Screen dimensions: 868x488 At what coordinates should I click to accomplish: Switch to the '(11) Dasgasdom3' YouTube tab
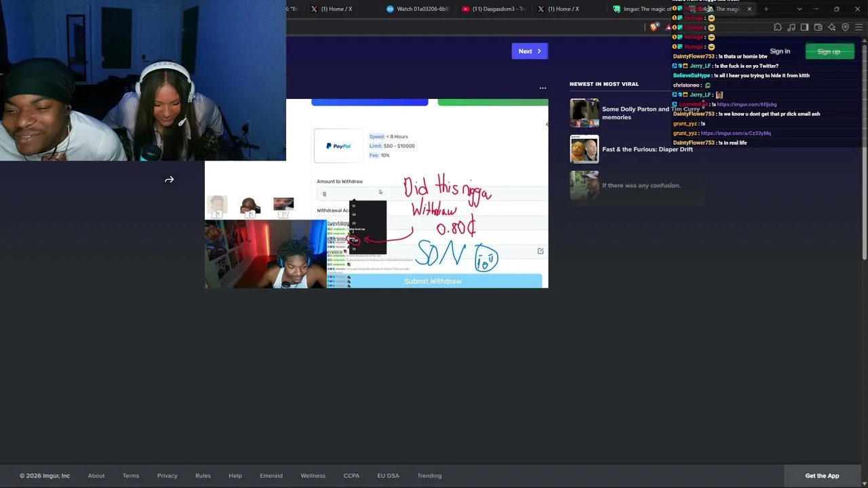point(493,9)
